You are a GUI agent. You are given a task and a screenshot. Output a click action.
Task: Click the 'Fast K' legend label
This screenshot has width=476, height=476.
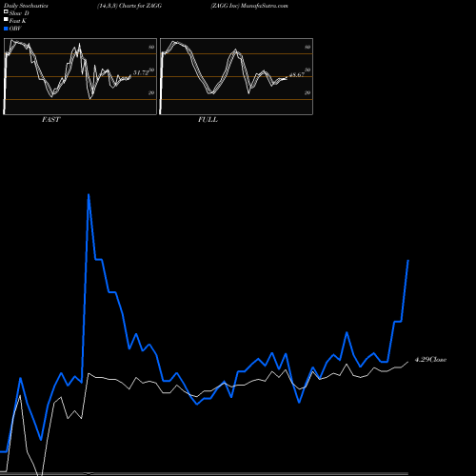point(18,21)
